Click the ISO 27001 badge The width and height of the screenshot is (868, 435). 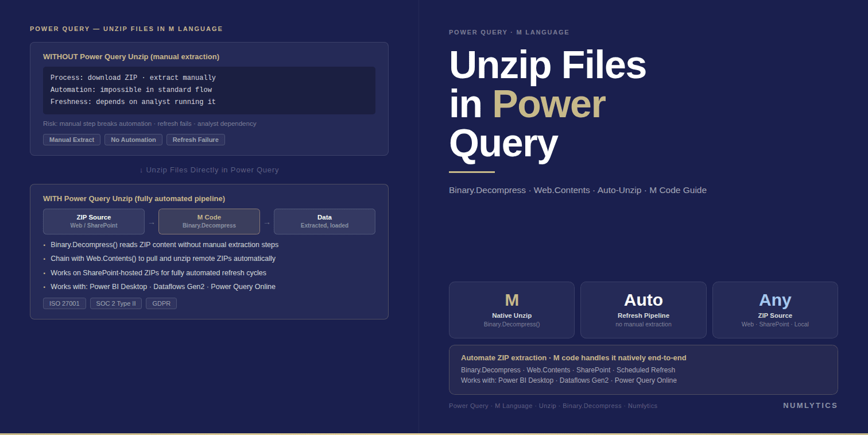[64, 303]
